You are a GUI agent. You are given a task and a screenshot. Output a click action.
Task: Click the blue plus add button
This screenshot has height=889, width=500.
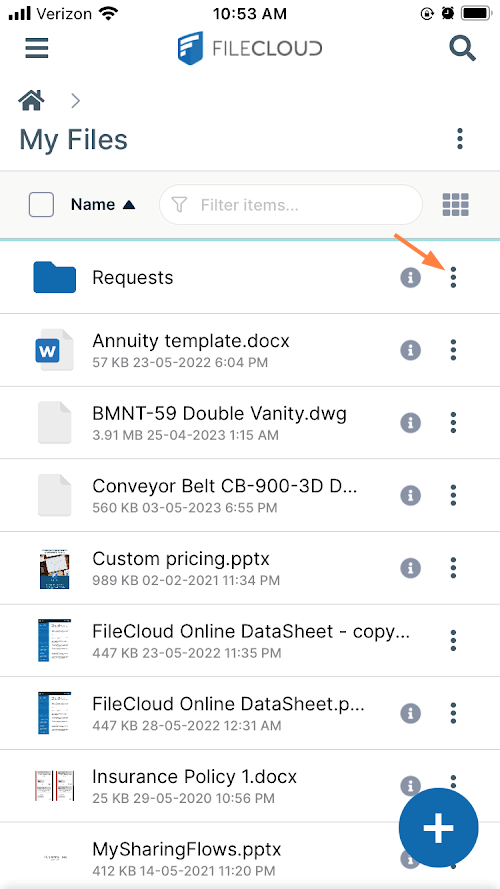coord(438,828)
